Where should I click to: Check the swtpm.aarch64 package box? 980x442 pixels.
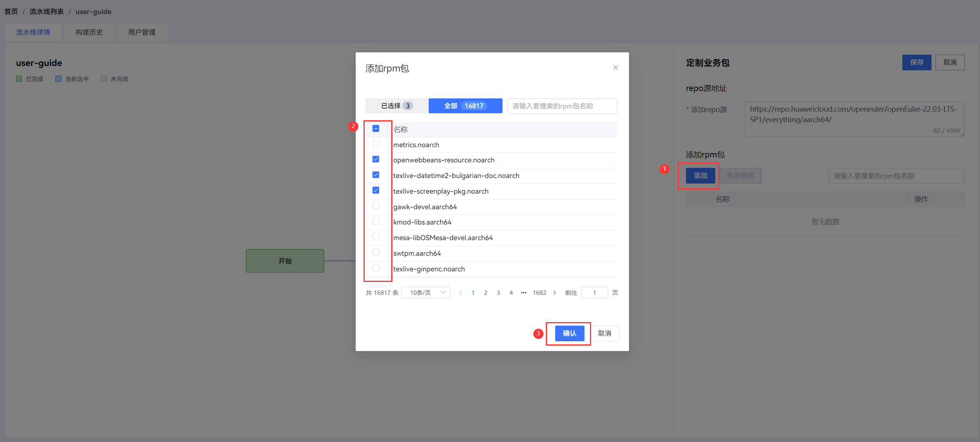[376, 252]
